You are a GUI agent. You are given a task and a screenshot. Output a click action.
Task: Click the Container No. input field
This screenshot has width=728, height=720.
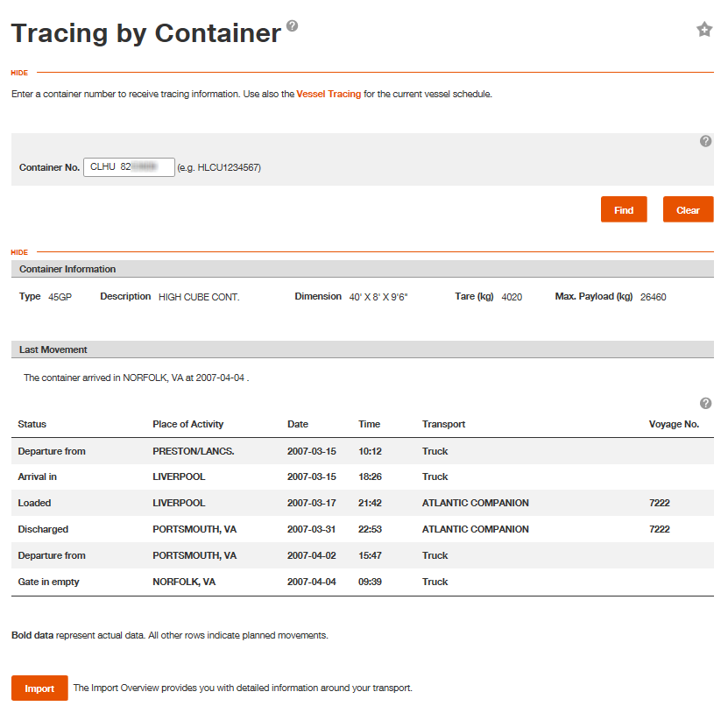(129, 166)
